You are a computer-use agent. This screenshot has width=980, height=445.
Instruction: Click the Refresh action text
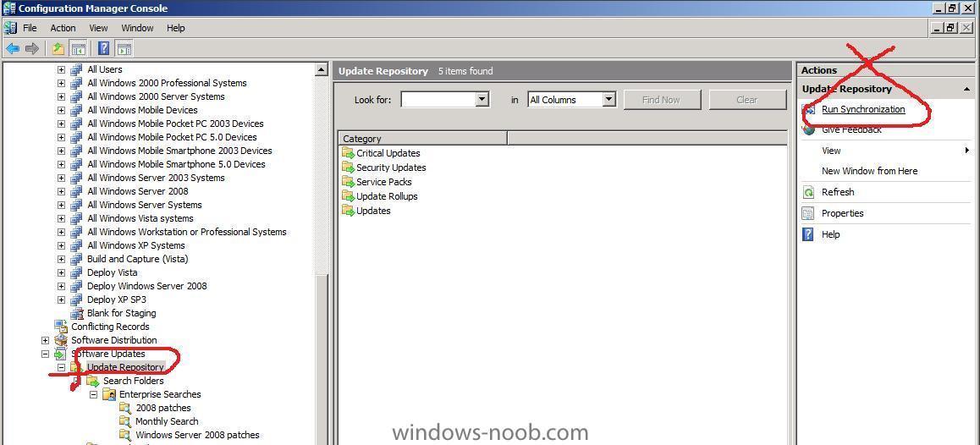838,193
